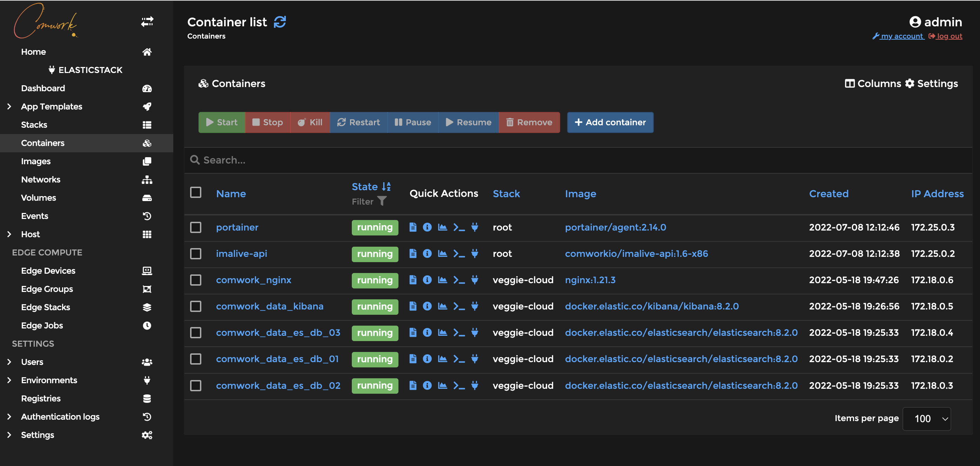
Task: Open exec console for imalive-api container
Action: [459, 254]
